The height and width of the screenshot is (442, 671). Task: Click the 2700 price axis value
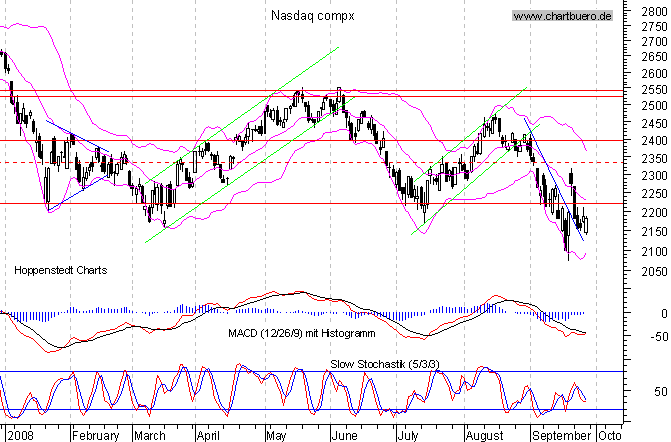click(x=655, y=42)
